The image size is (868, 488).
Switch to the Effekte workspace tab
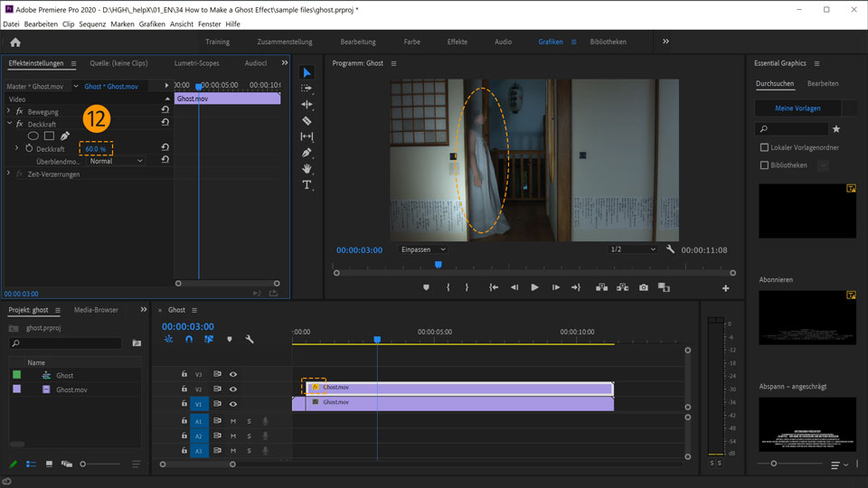tap(457, 42)
